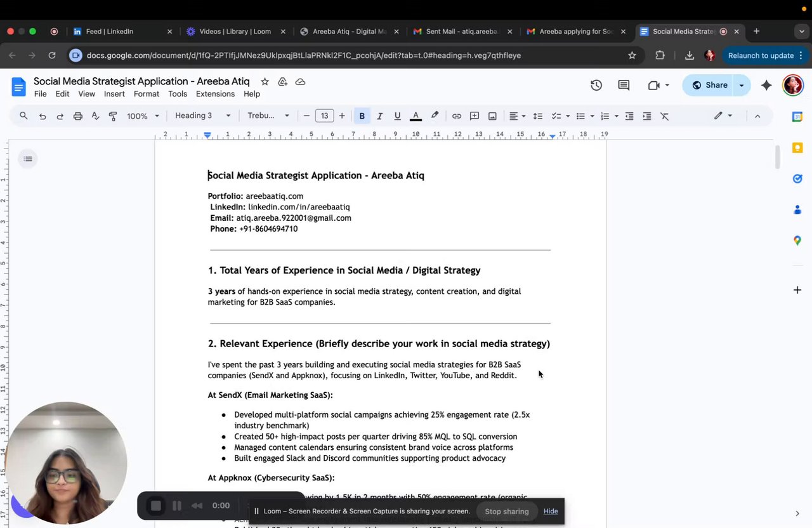
Task: Open the File menu
Action: pyautogui.click(x=40, y=94)
